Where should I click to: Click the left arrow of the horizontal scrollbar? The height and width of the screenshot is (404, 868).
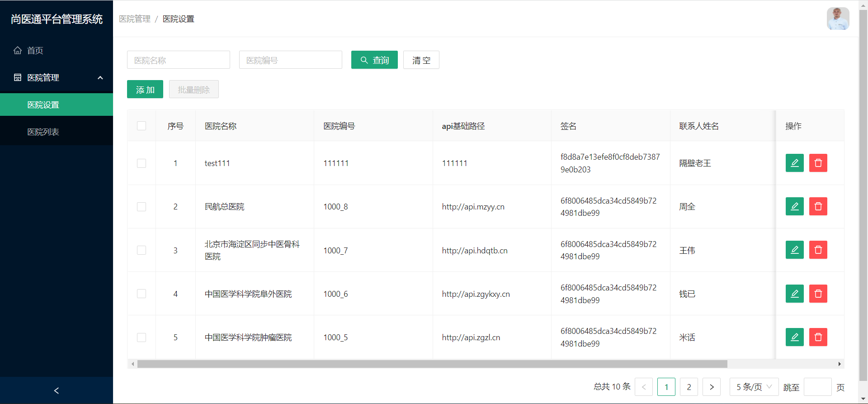click(132, 364)
